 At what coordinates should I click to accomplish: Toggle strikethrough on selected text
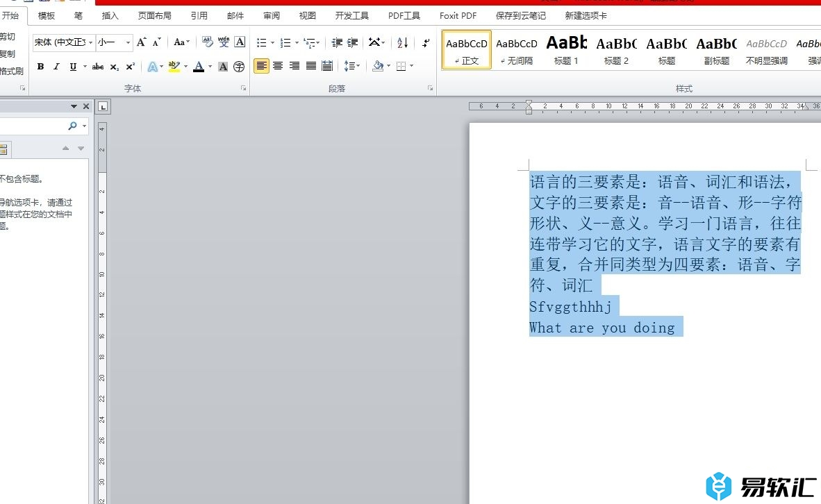(98, 67)
